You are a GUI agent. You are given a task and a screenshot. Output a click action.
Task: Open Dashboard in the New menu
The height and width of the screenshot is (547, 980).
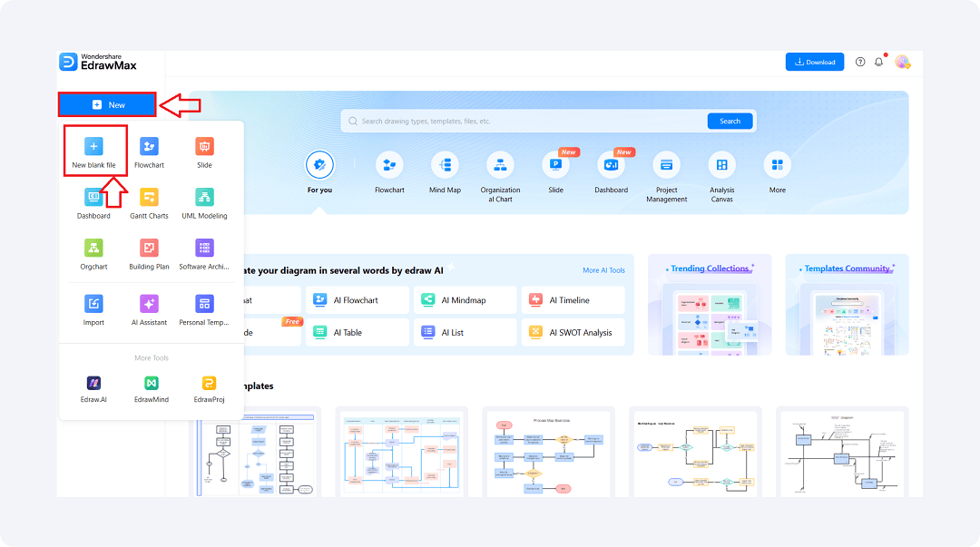click(x=93, y=203)
